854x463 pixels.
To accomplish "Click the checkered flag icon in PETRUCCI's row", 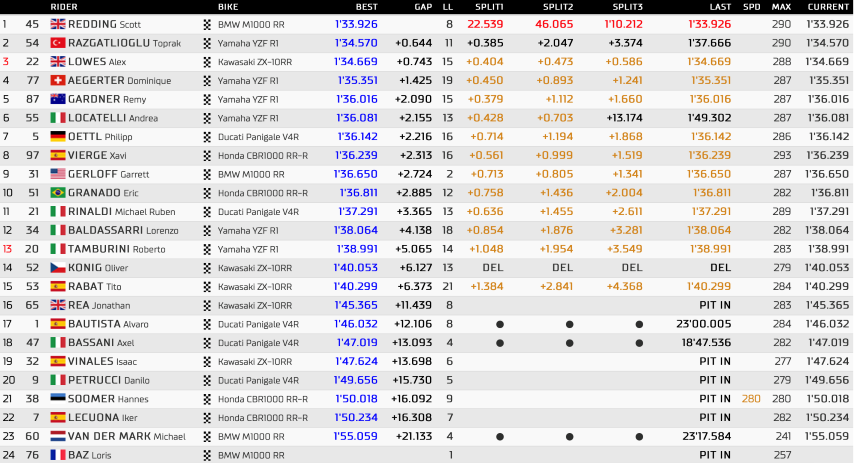I will (207, 380).
